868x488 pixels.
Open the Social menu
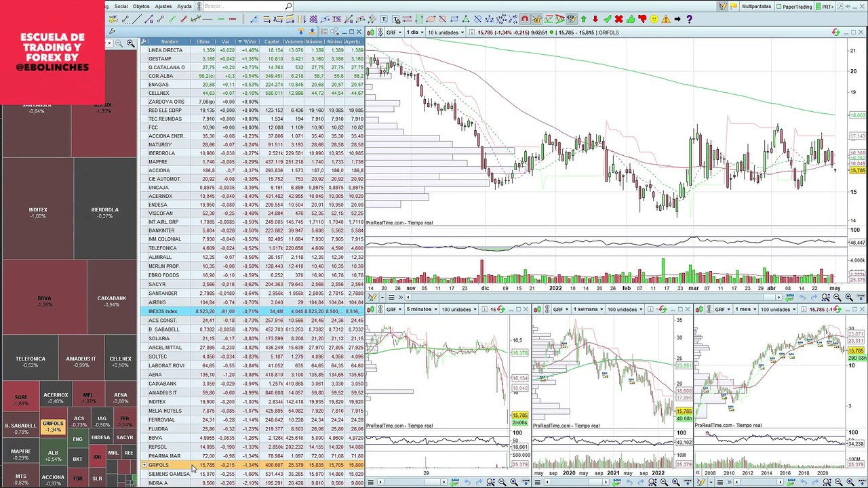pyautogui.click(x=121, y=6)
